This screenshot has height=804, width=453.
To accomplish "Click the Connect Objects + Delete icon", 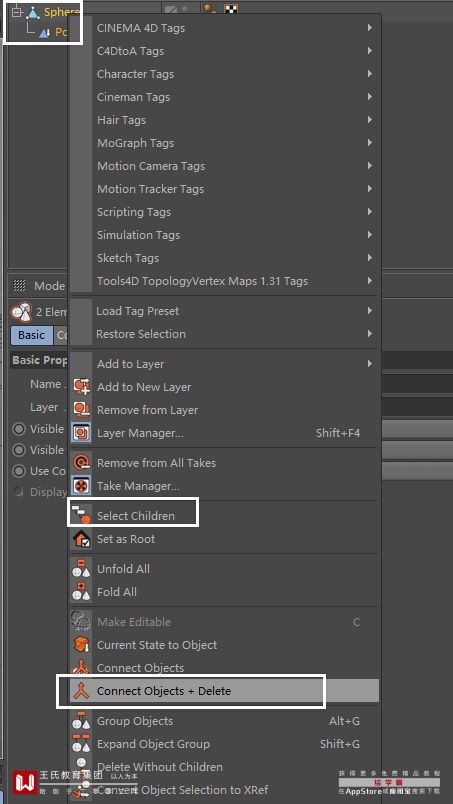I will click(x=82, y=691).
